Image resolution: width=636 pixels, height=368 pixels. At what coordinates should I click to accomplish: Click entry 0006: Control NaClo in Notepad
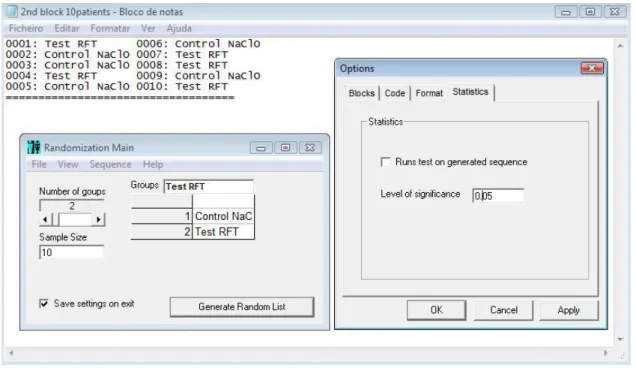(198, 44)
